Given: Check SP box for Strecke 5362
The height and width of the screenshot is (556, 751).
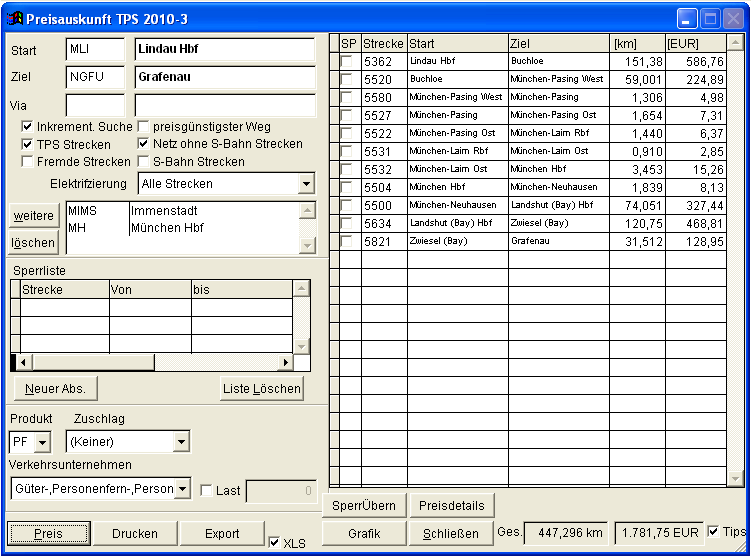Looking at the screenshot, I should (347, 61).
